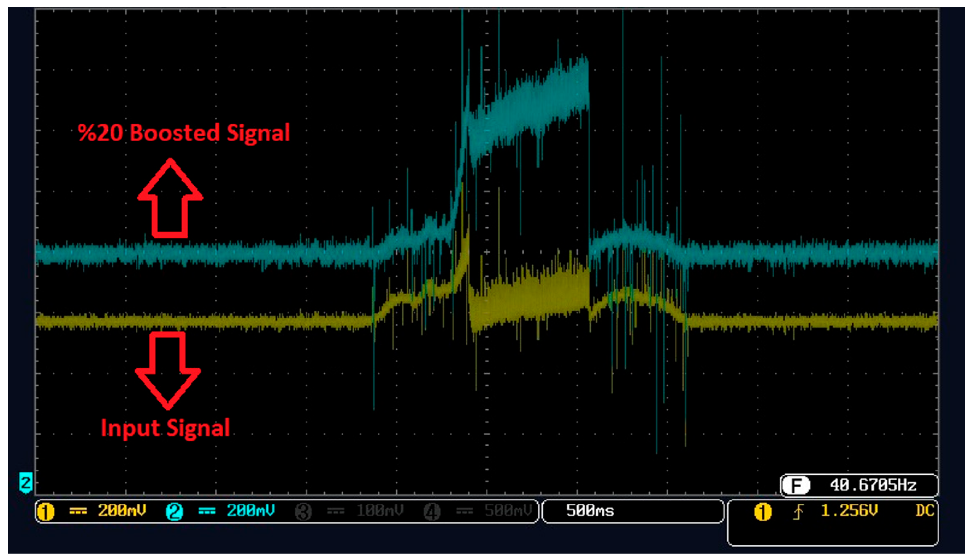Select channel 1 200mV scale value

pos(122,511)
